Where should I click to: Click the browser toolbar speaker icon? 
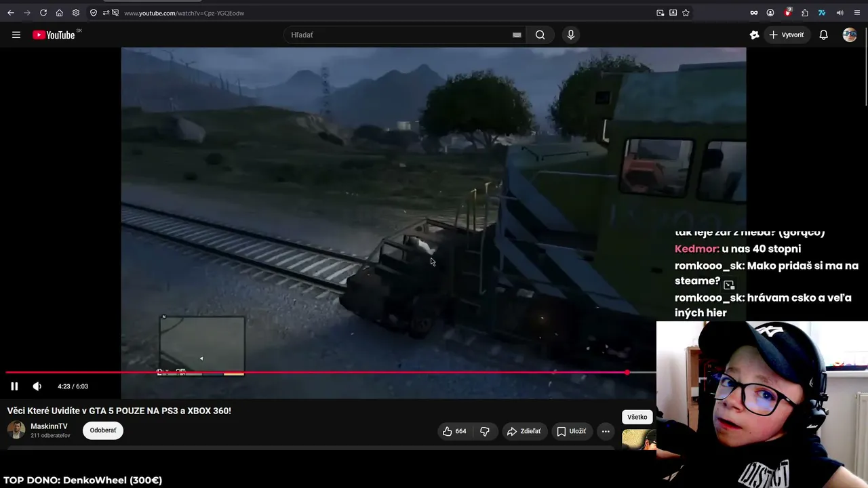840,13
